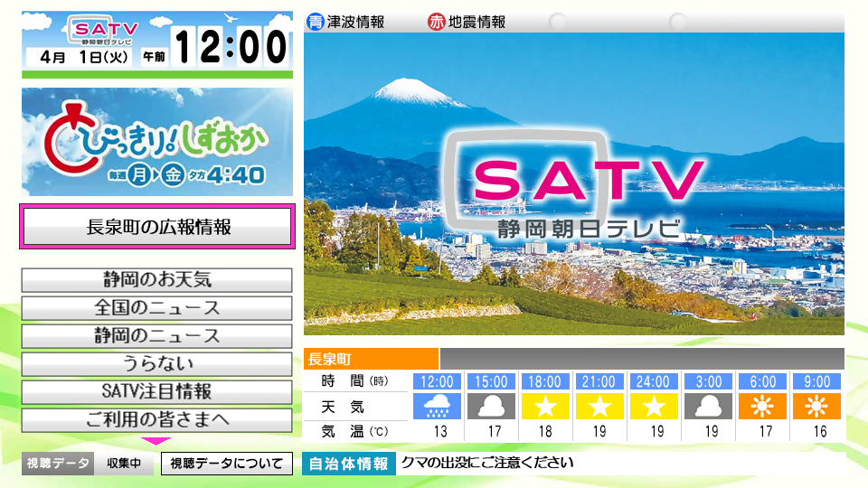Open 長泉町の広報情報 button
This screenshot has height=488, width=868.
157,226
